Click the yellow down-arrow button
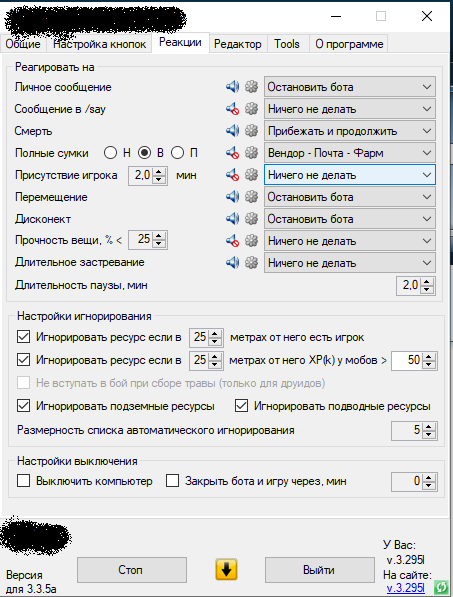The height and width of the screenshot is (597, 453). click(x=226, y=570)
